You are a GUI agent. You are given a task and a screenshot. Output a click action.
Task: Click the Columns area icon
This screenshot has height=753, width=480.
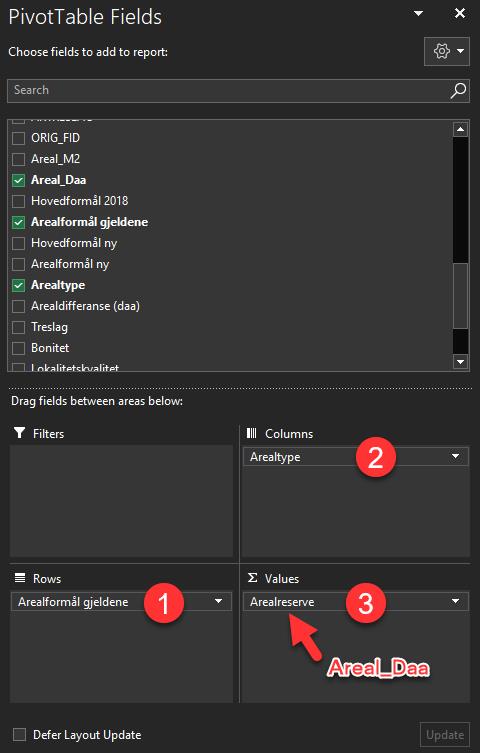[252, 433]
